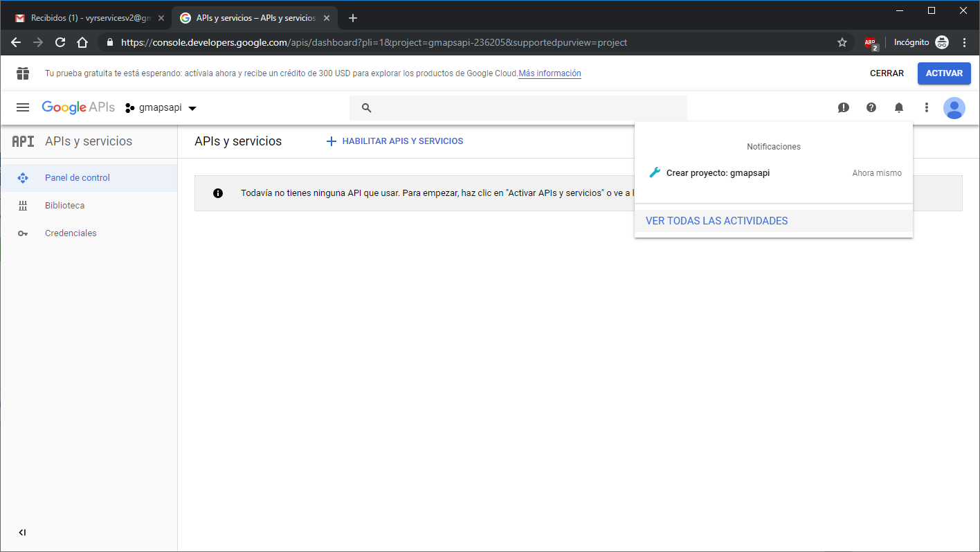Click VER TODAS LAS ACTIVIDADES link
This screenshot has height=552, width=980.
(716, 221)
